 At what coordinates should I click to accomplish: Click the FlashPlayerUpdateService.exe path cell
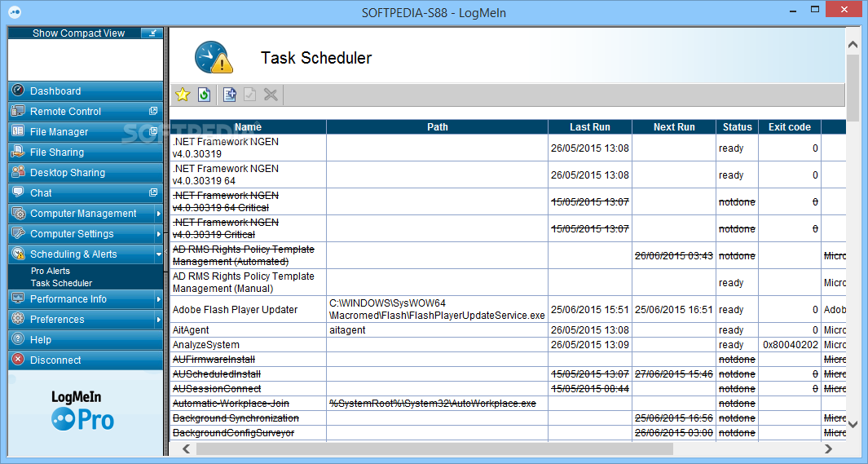click(438, 309)
